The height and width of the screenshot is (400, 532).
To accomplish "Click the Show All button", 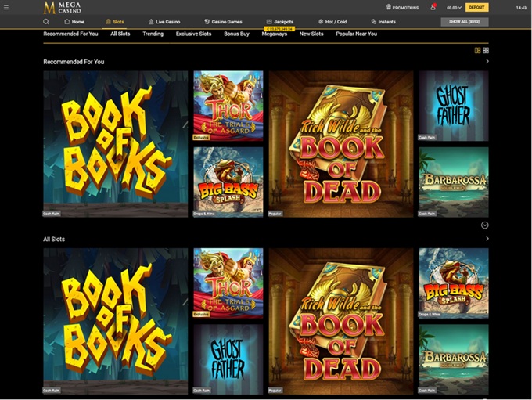I will click(x=464, y=22).
